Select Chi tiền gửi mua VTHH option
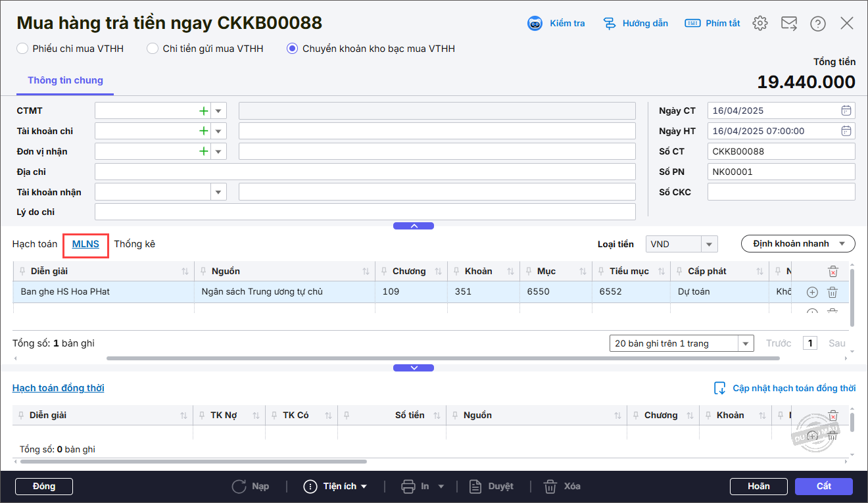Image resolution: width=868 pixels, height=503 pixels. pos(153,49)
